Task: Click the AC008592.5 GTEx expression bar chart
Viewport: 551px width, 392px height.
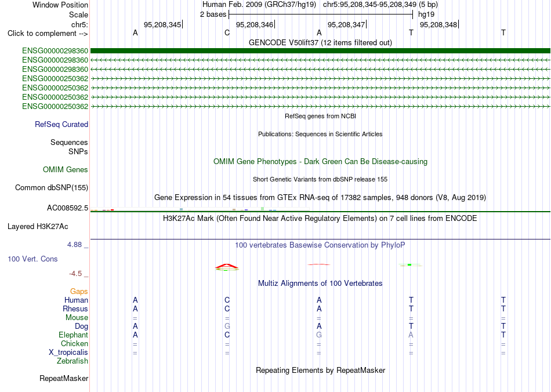Action: tap(200, 209)
